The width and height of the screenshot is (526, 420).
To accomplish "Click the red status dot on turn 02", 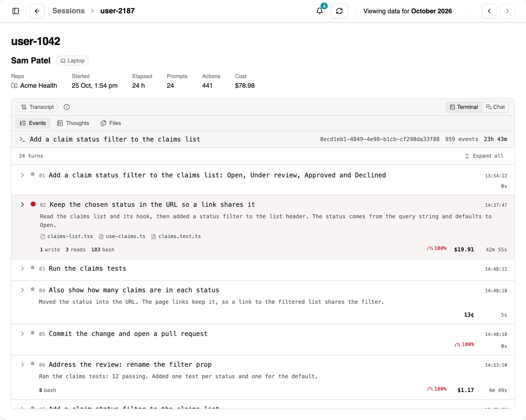I will tap(33, 204).
